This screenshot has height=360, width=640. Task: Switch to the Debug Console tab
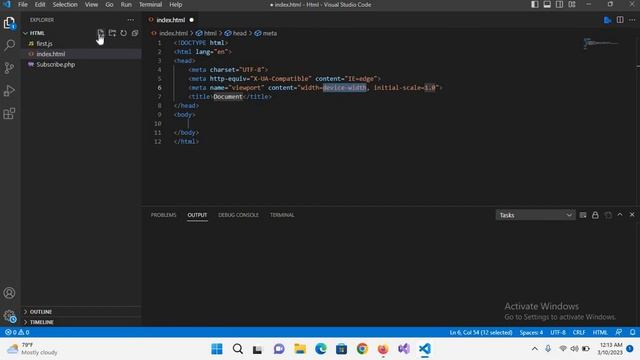[238, 215]
